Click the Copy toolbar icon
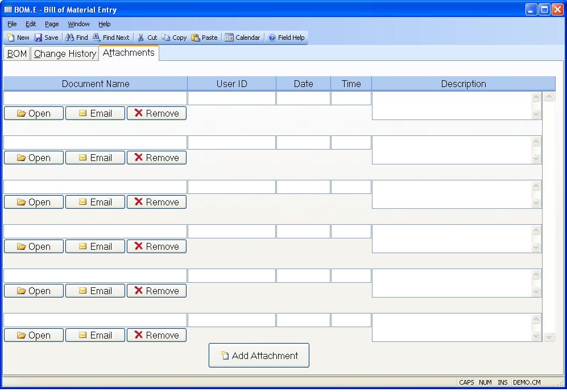The width and height of the screenshot is (567, 392). [166, 38]
